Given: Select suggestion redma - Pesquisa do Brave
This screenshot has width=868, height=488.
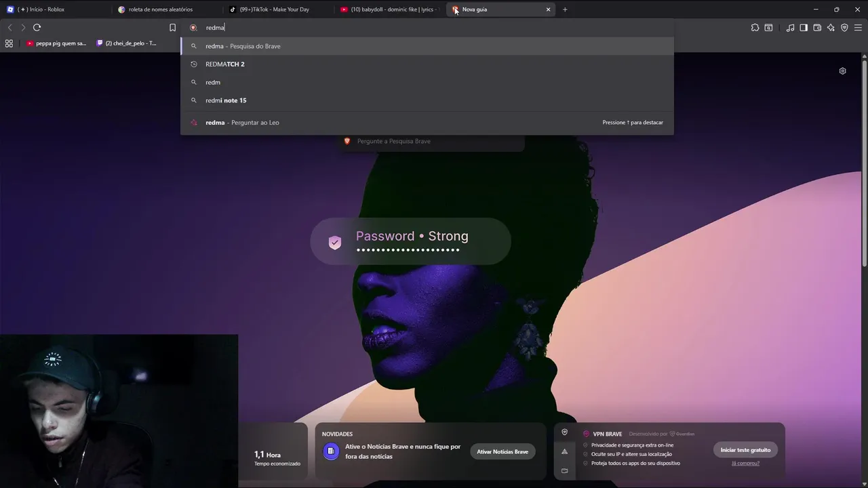Looking at the screenshot, I should 427,46.
